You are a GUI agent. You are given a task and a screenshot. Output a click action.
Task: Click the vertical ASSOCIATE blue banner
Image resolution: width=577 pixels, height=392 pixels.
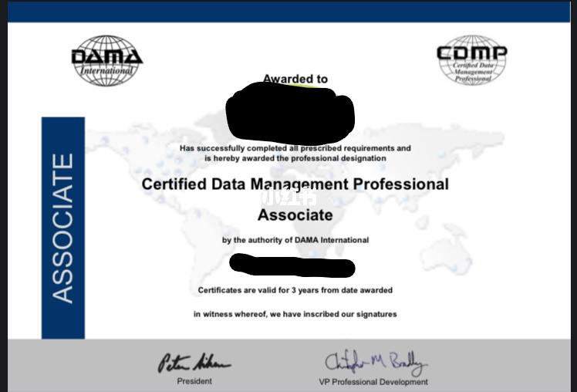[63, 228]
